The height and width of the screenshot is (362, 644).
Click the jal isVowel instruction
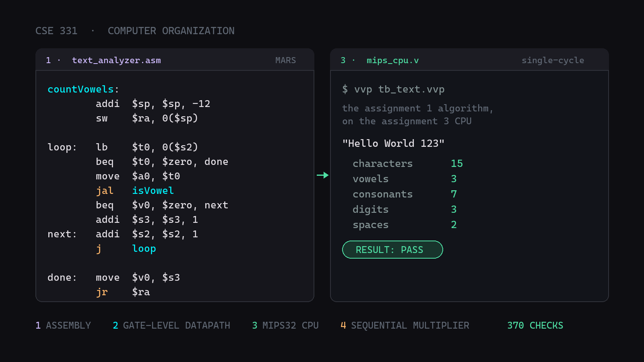click(135, 191)
